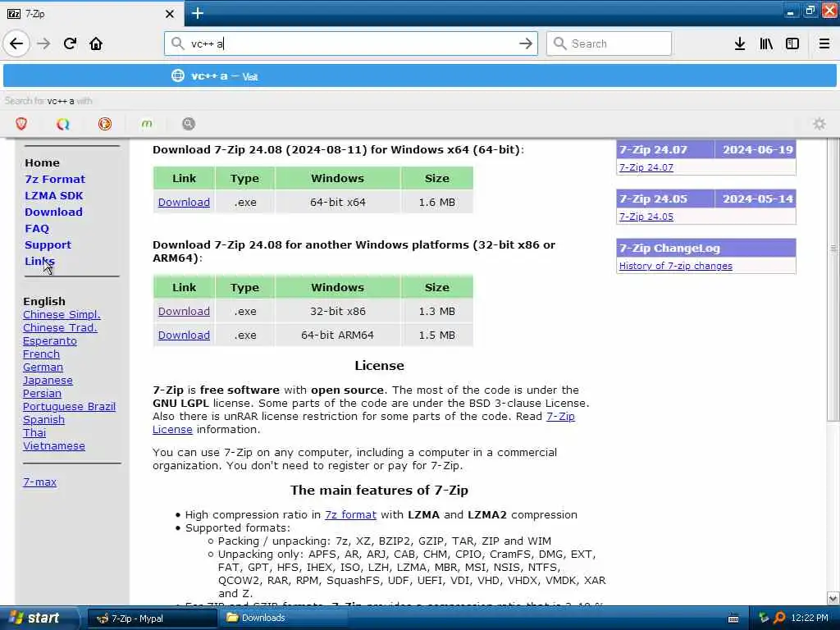Open the downloads toolbar button
Screen dimensions: 840x630
740,43
